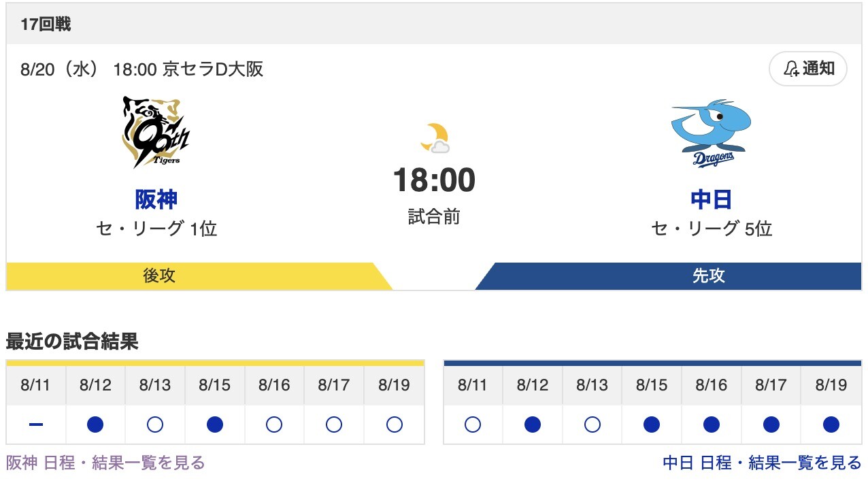The height and width of the screenshot is (483, 868).
Task: Click the Hanshin Tigers 90th logo
Action: click(156, 132)
